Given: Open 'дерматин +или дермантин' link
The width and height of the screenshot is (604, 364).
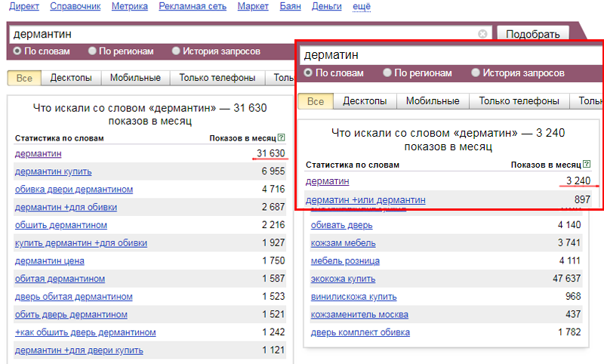Looking at the screenshot, I should pos(365,200).
